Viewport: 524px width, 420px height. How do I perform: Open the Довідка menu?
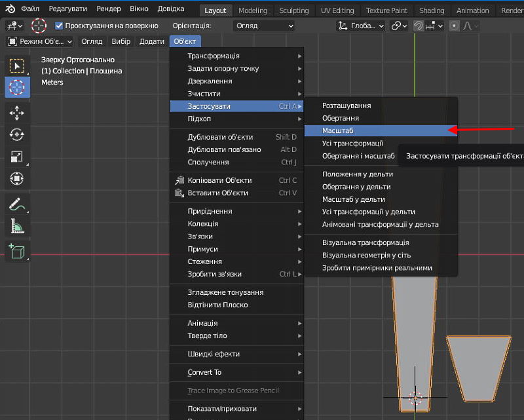171,9
